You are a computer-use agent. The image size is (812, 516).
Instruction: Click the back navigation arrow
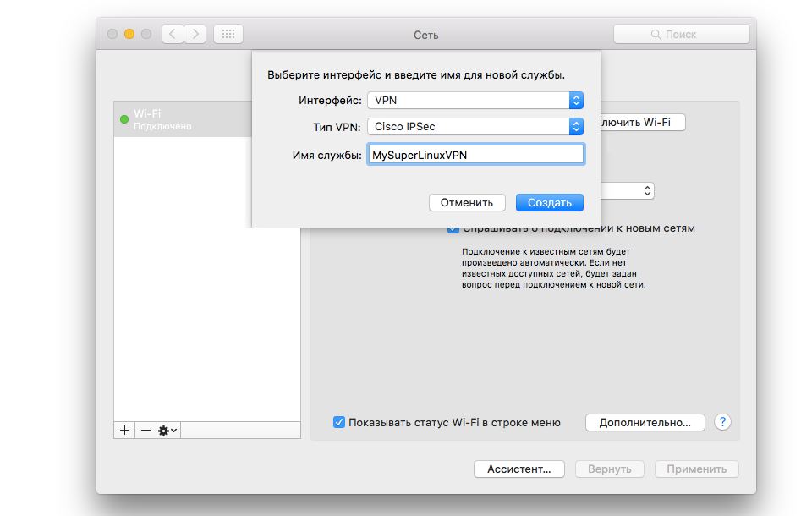173,34
